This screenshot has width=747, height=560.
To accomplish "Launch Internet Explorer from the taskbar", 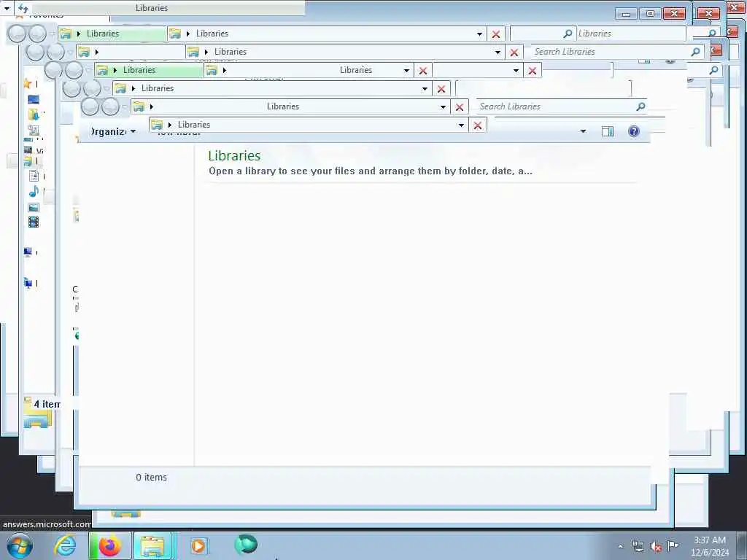I will (x=65, y=546).
